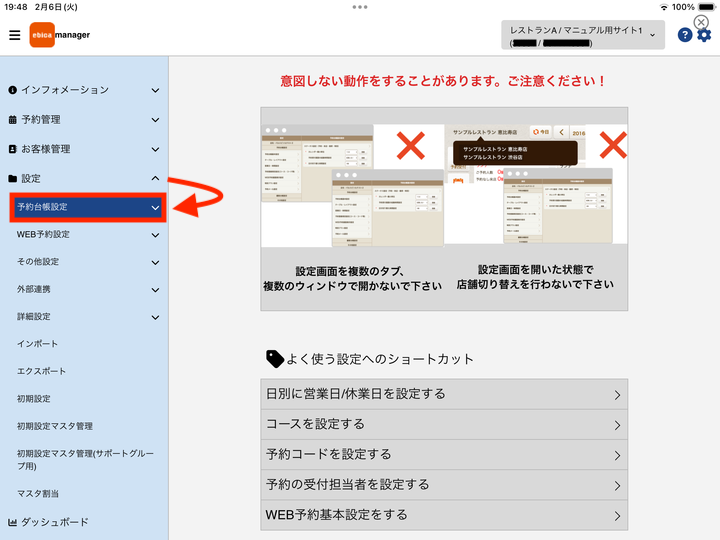Screen dimensions: 720x540
Task: Collapse the 設定 section chevron
Action: 156,178
